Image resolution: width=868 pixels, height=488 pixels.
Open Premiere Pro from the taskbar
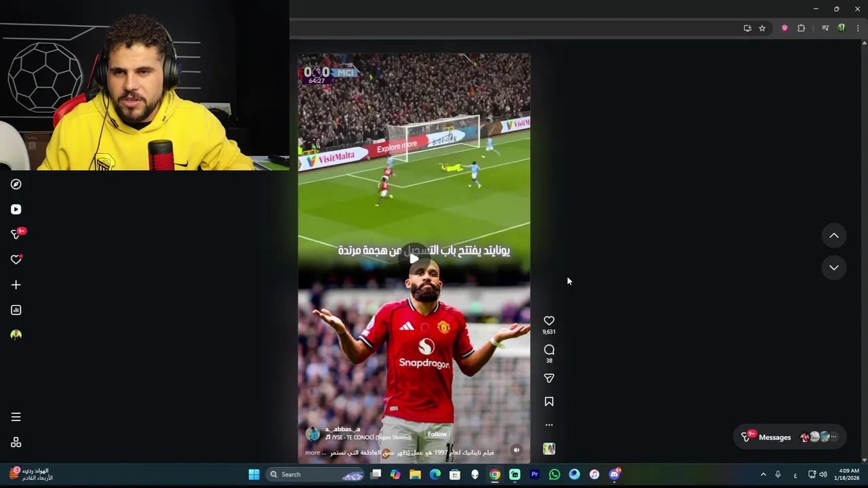[534, 474]
